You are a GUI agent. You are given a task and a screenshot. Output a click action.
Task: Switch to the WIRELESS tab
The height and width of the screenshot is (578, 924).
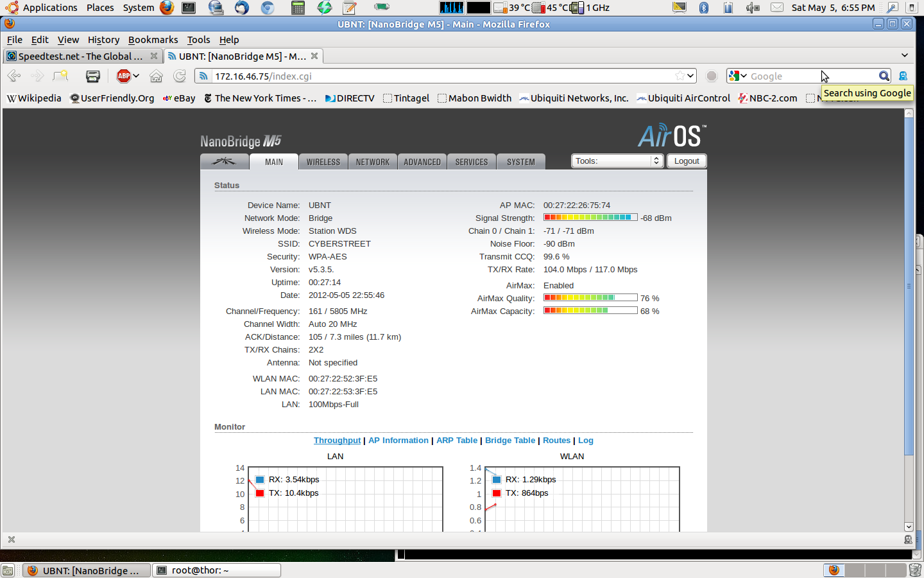pyautogui.click(x=323, y=162)
